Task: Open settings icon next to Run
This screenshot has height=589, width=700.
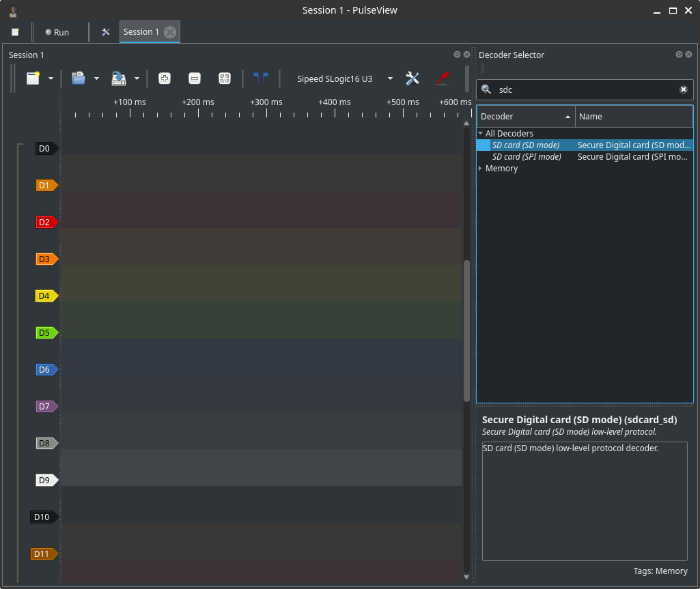Action: click(x=106, y=32)
